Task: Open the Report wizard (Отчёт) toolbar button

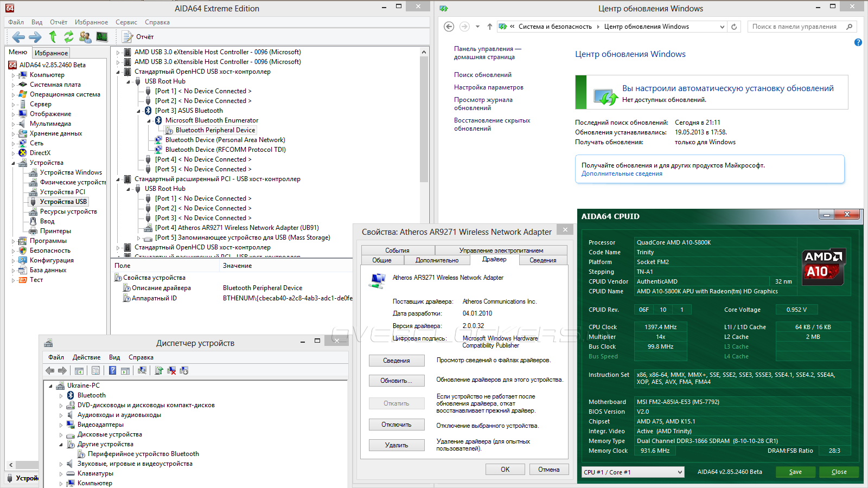Action: pos(138,37)
